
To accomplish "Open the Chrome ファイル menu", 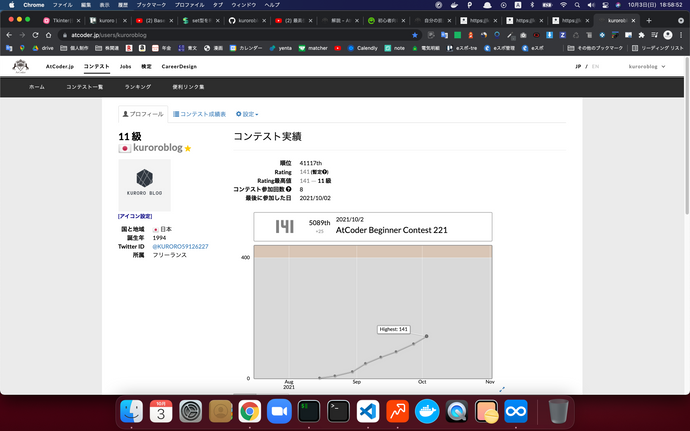I will click(62, 5).
